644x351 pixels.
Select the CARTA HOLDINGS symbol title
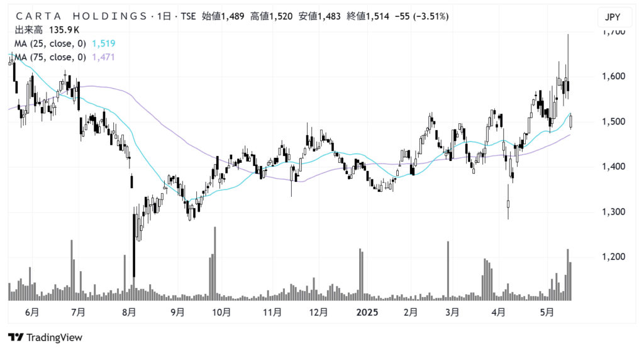point(81,16)
